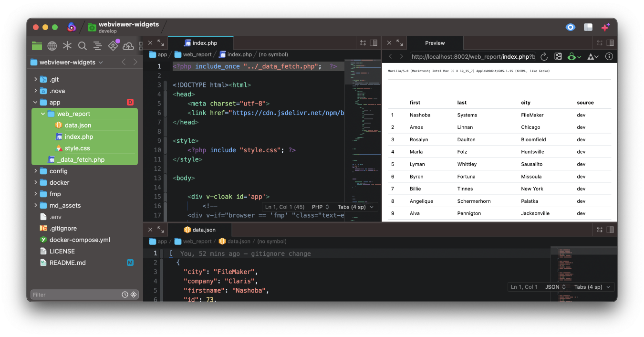Select the data.json tab
Screen dimensions: 644x337
pyautogui.click(x=200, y=230)
